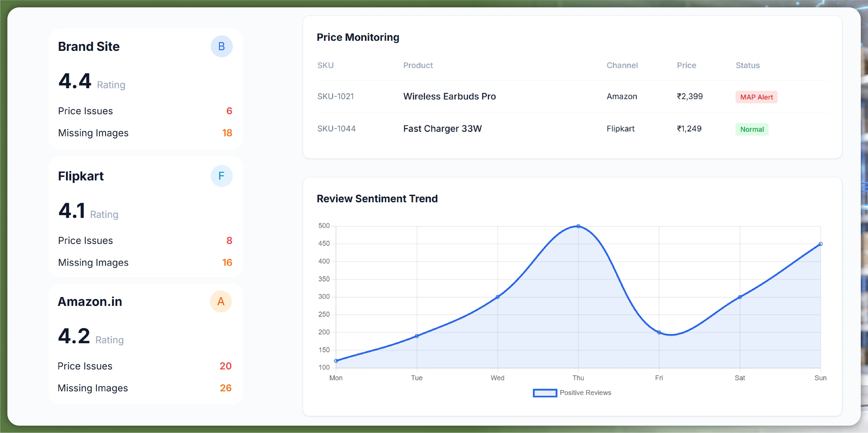Click the MAP Alert status badge
The width and height of the screenshot is (868, 433).
pos(756,97)
